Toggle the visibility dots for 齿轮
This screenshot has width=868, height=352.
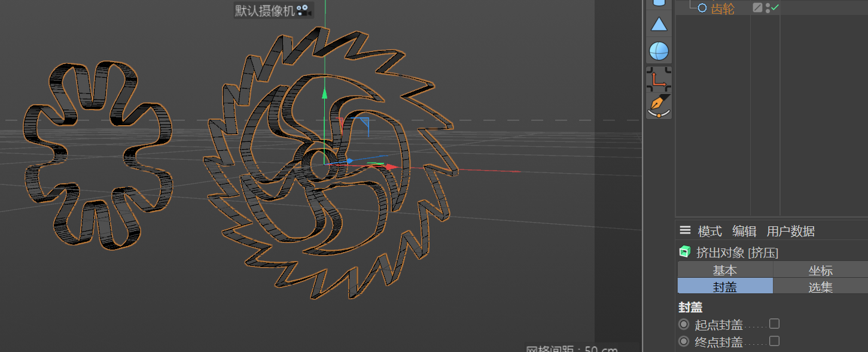tap(768, 8)
